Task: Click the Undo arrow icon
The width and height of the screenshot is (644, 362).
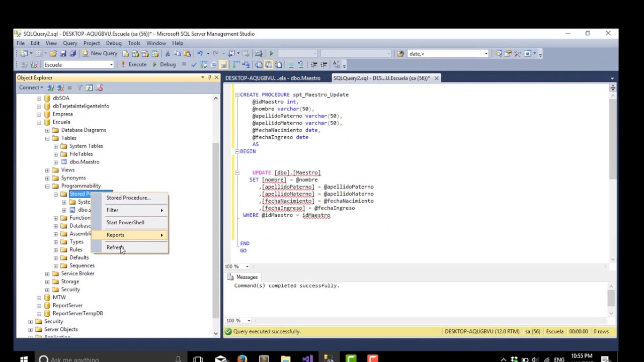Action: coord(200,53)
